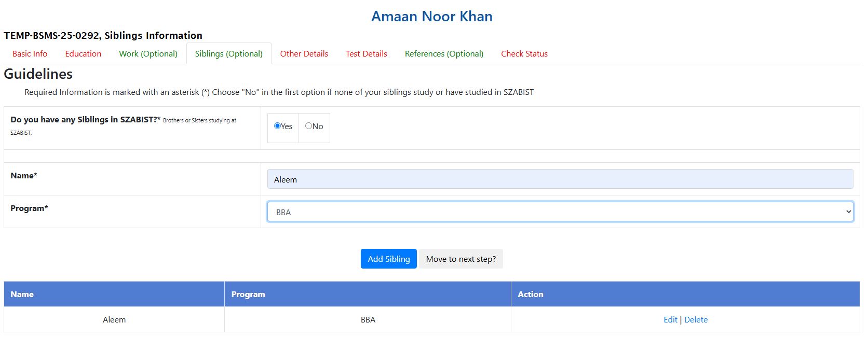Click the Add Sibling button
The width and height of the screenshot is (868, 351).
click(389, 259)
